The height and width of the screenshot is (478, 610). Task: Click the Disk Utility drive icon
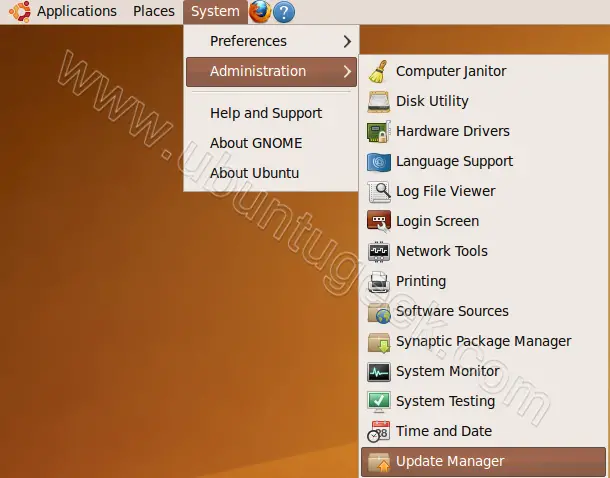(379, 102)
